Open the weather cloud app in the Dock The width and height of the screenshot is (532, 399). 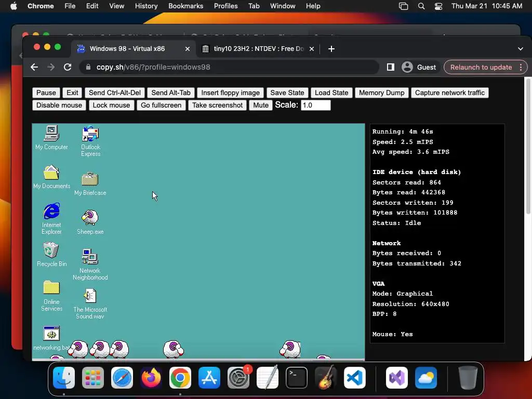point(426,378)
